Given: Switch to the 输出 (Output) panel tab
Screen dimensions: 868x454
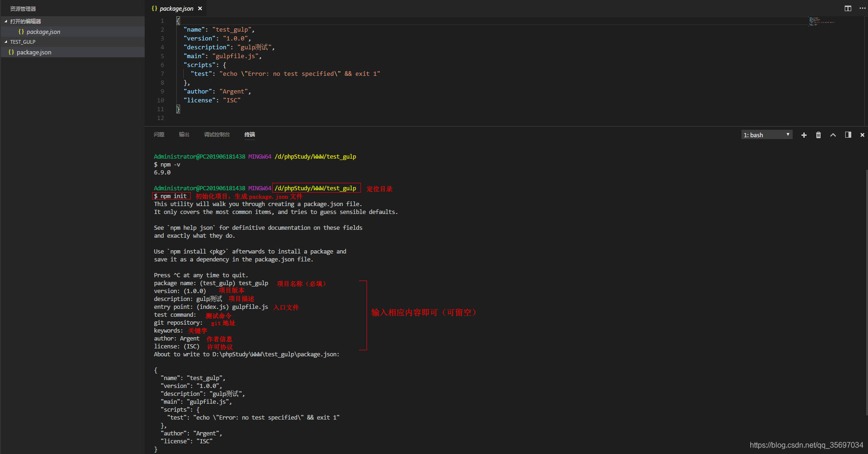Looking at the screenshot, I should (184, 134).
